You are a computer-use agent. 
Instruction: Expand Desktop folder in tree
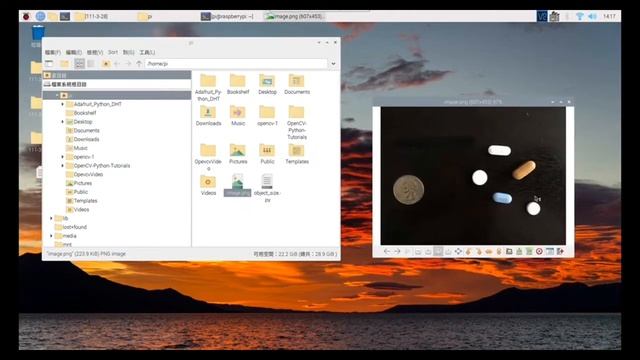click(x=62, y=122)
